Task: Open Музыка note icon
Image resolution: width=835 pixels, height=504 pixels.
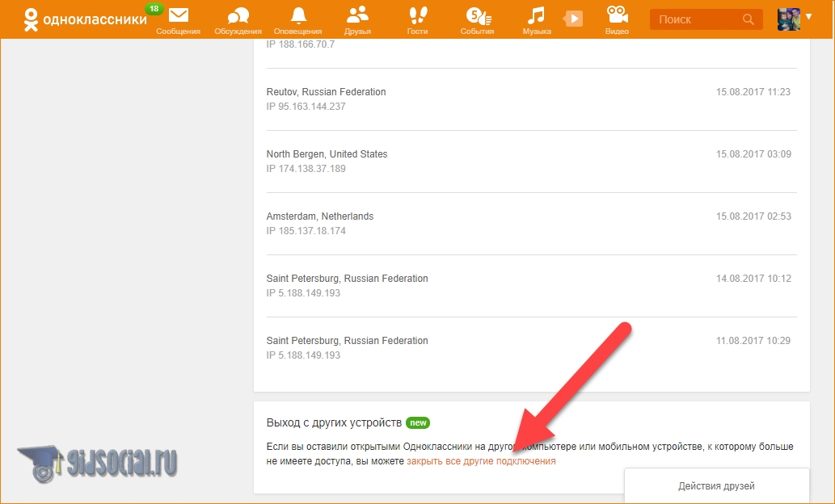Action: tap(536, 15)
